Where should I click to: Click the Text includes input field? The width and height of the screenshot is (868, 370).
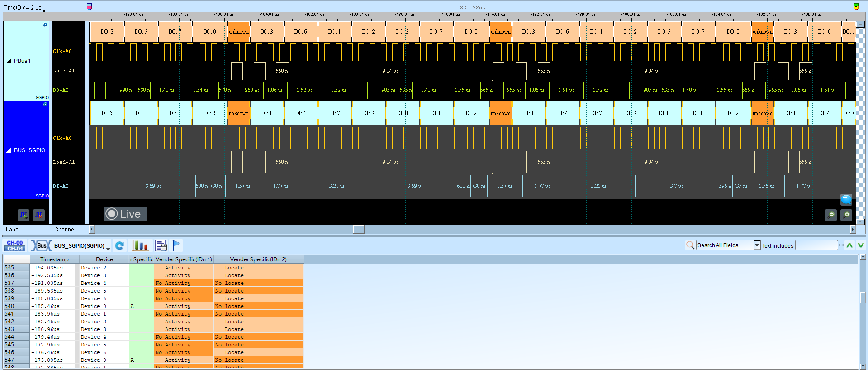pos(816,245)
